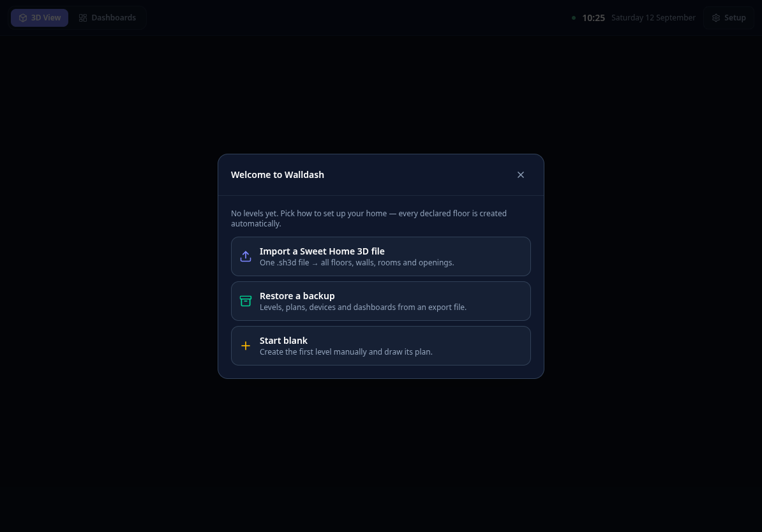Click 'One .sh3d file' subtitle text
762x532 pixels.
[x=357, y=263]
